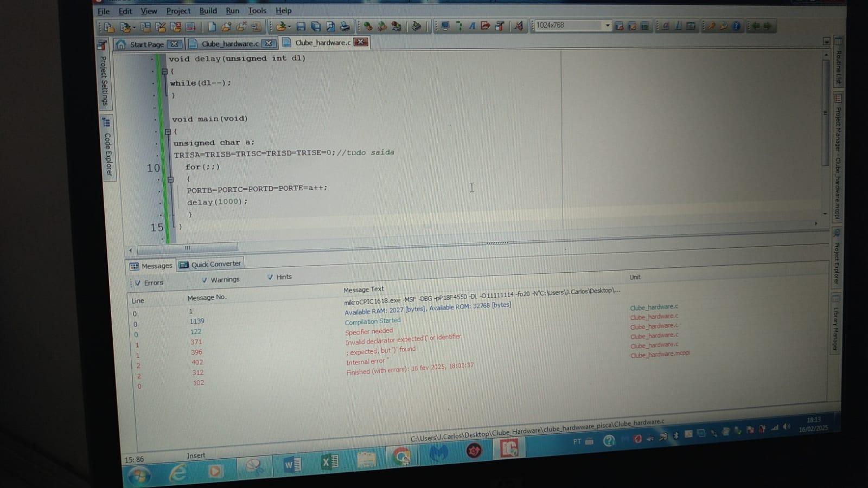Viewport: 868px width, 488px height.
Task: Open the Run menu
Action: click(x=232, y=10)
